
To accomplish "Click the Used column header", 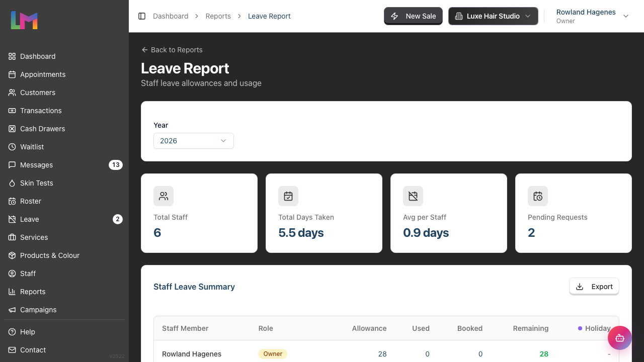I will point(421,328).
